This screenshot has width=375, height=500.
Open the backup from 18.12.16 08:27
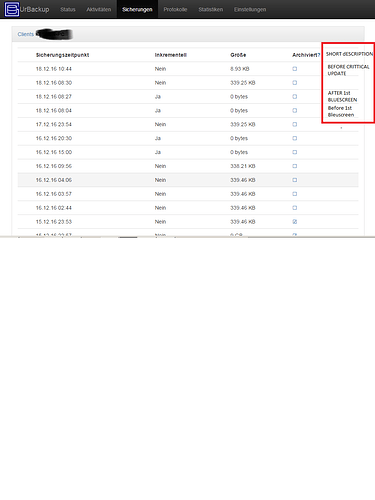[54, 97]
